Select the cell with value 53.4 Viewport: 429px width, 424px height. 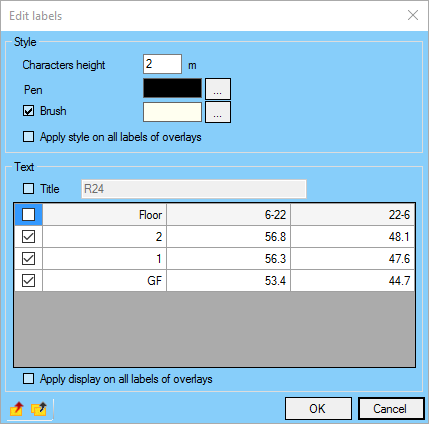[228, 281]
